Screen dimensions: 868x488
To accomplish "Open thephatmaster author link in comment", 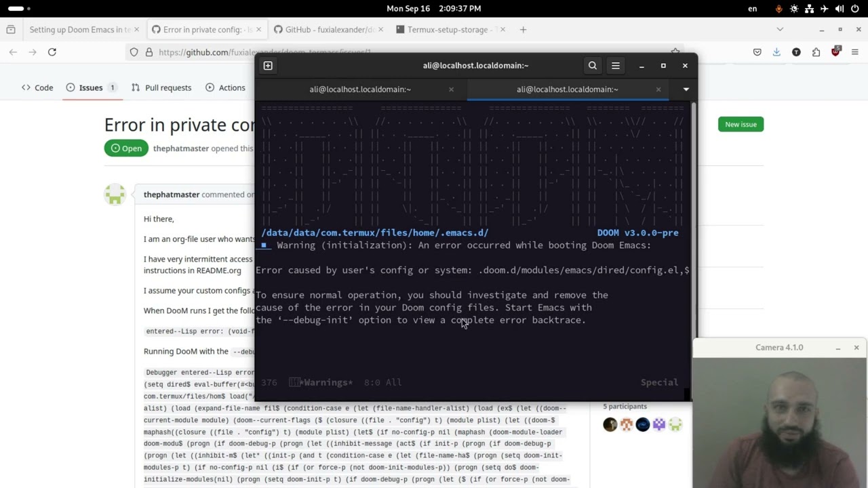I will (x=172, y=195).
